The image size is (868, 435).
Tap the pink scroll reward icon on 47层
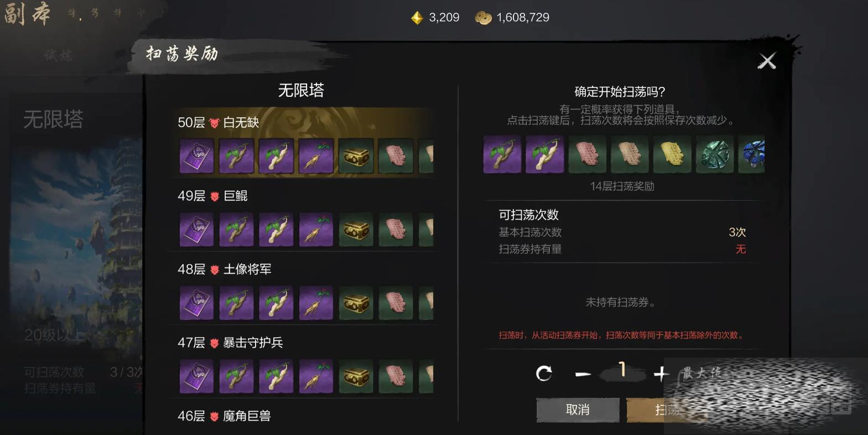coord(396,376)
